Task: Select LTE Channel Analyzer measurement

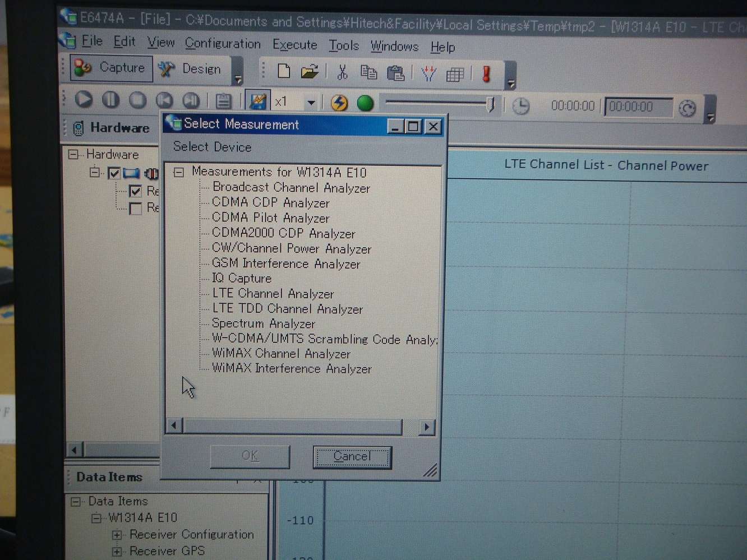Action: (273, 294)
